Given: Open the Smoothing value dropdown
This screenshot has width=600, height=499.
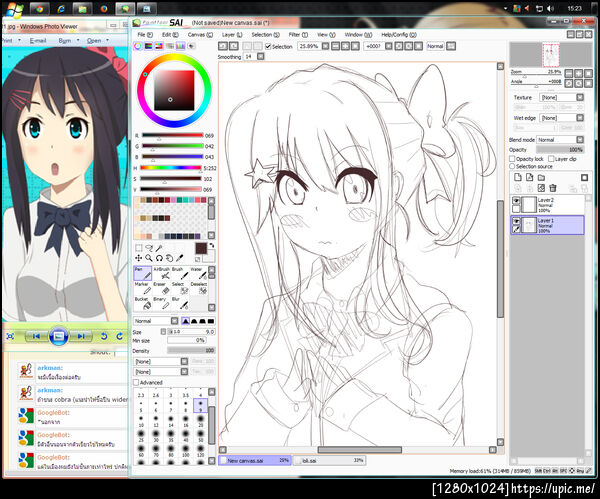Looking at the screenshot, I should point(261,56).
